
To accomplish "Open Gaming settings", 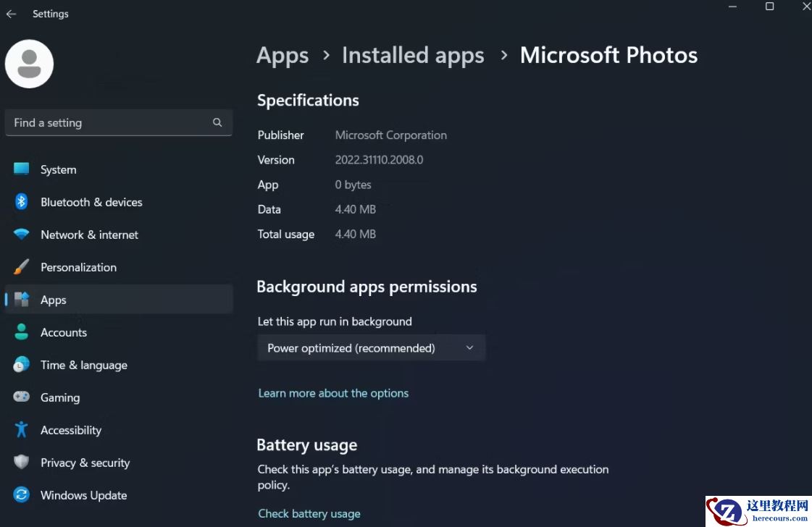I will point(60,397).
